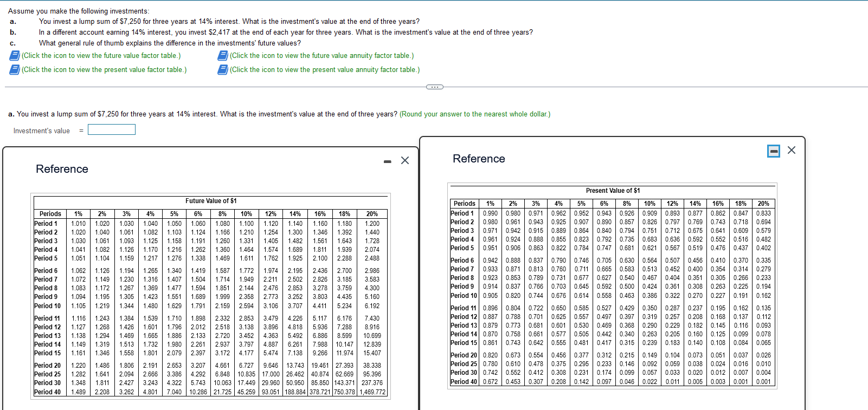Select the 'Future Value of $1' table title

211,201
